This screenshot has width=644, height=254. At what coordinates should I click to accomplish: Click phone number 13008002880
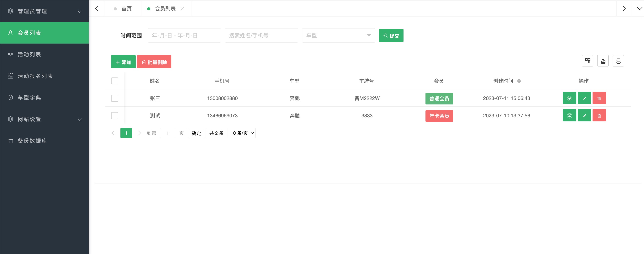point(222,98)
